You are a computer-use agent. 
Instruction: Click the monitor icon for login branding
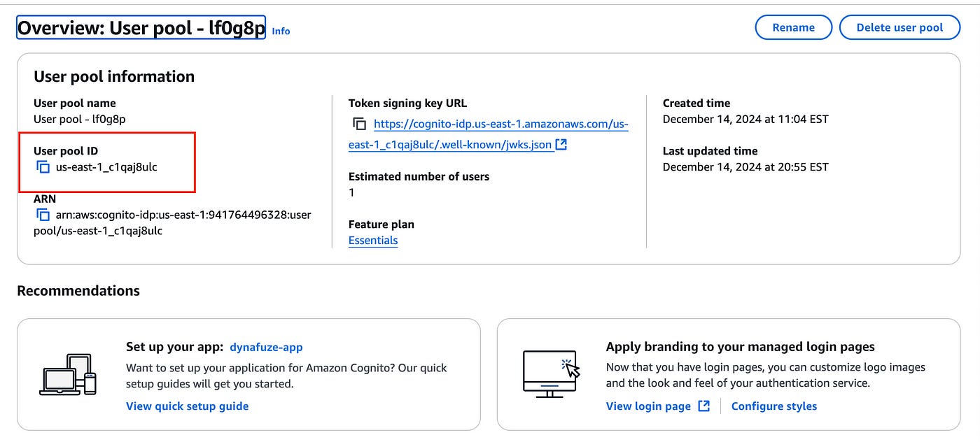(x=551, y=373)
